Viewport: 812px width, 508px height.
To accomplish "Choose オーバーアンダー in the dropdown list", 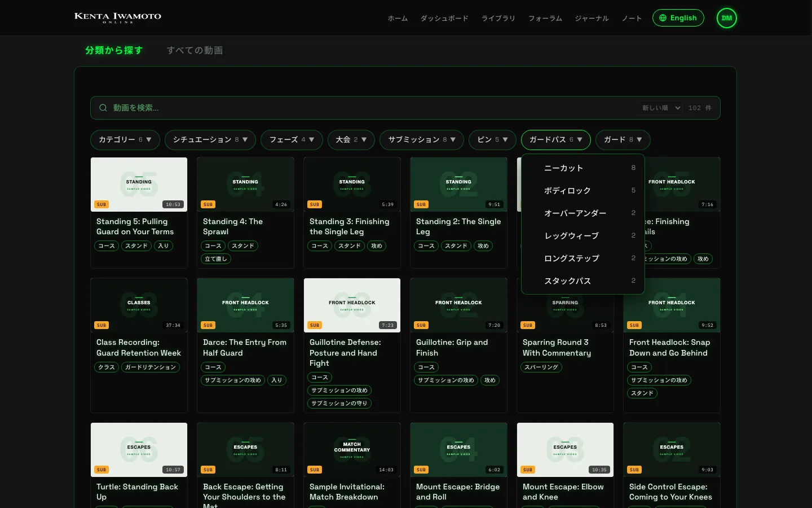I will click(583, 213).
